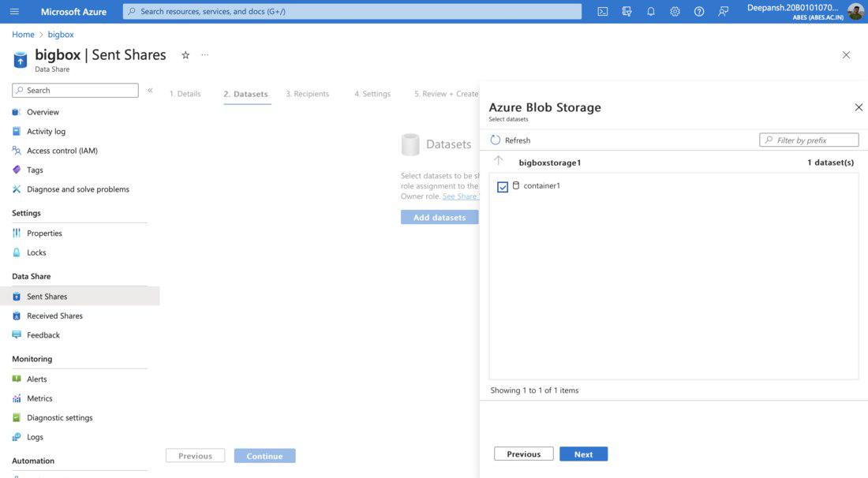Viewport: 868px width, 478px height.
Task: Click the help question mark icon
Action: coord(699,12)
